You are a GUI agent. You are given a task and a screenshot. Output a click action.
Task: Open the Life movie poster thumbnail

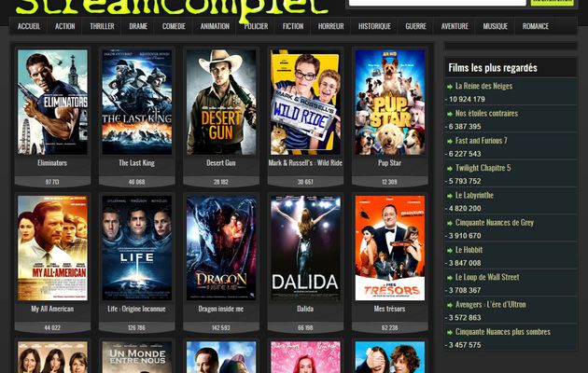pos(137,248)
